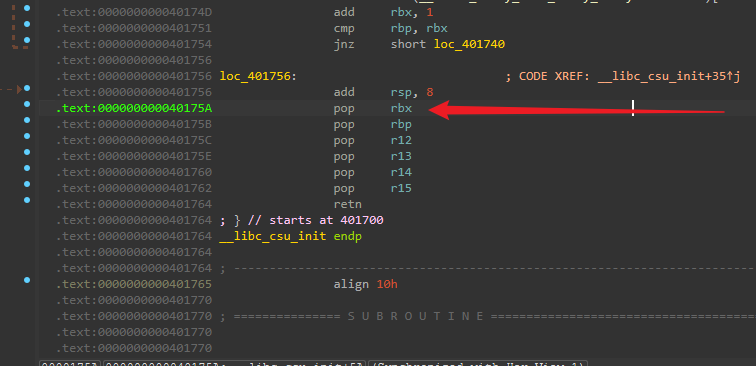The height and width of the screenshot is (366, 756).
Task: Toggle breakpoint dot beside add rsp, 8
Action: click(x=27, y=88)
